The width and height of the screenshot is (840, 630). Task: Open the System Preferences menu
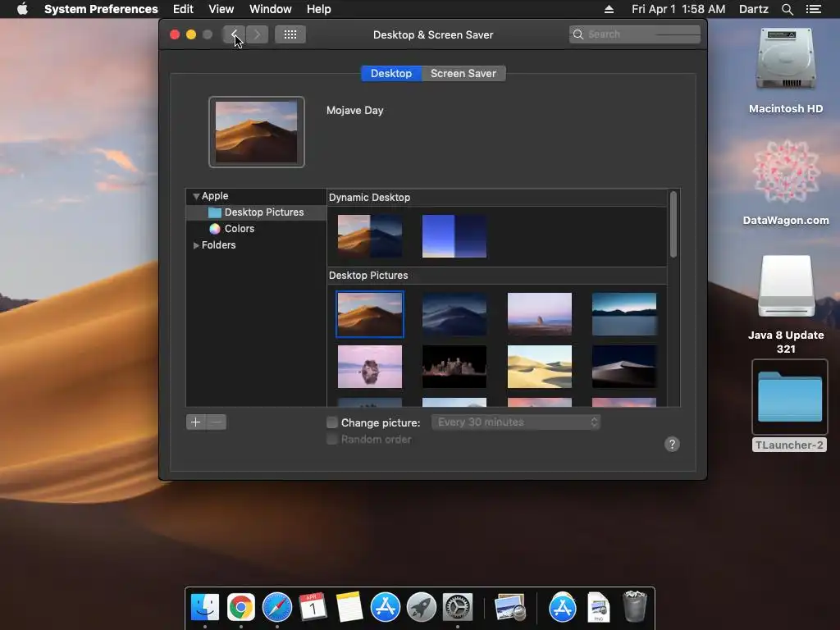pos(101,9)
